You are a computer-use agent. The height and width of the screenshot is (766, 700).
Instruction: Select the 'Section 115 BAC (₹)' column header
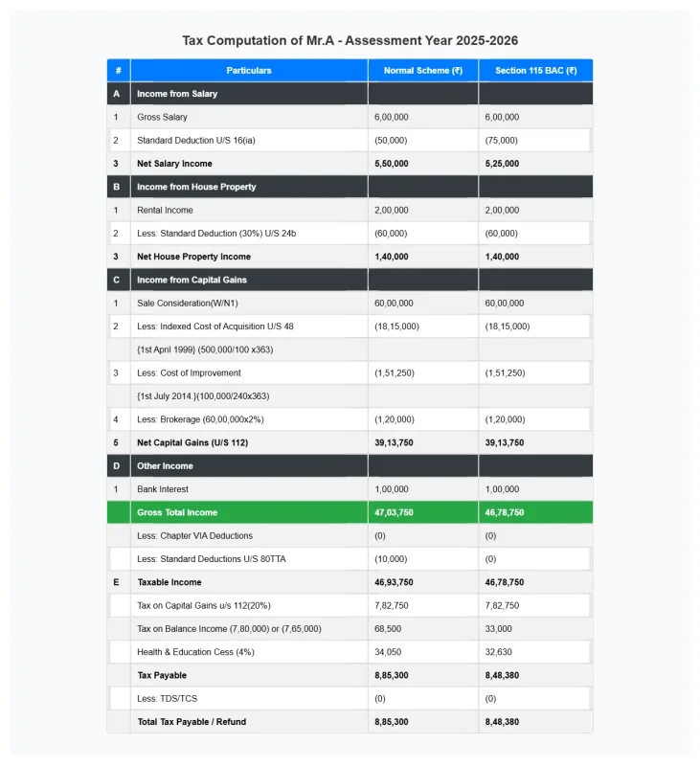coord(535,71)
